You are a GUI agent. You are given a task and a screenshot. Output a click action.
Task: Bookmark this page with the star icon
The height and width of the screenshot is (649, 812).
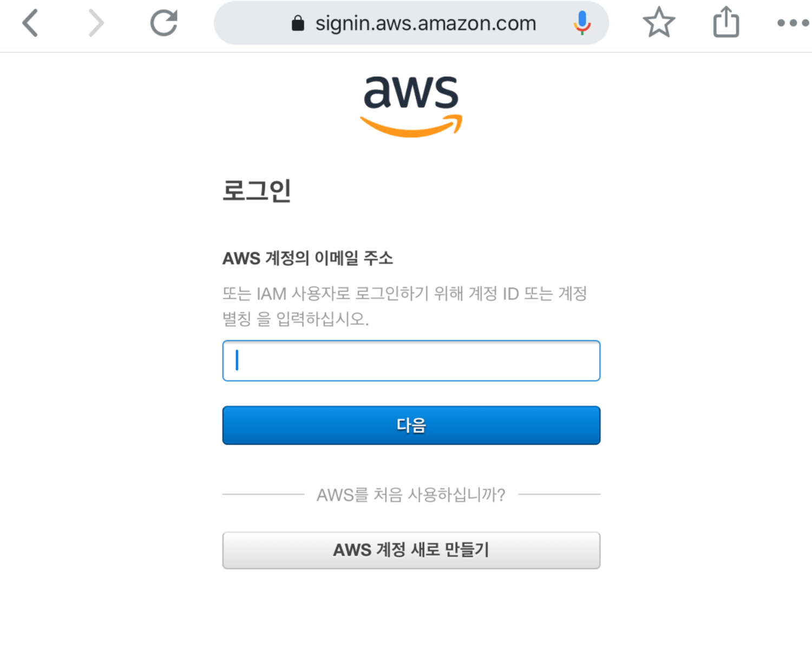click(659, 23)
